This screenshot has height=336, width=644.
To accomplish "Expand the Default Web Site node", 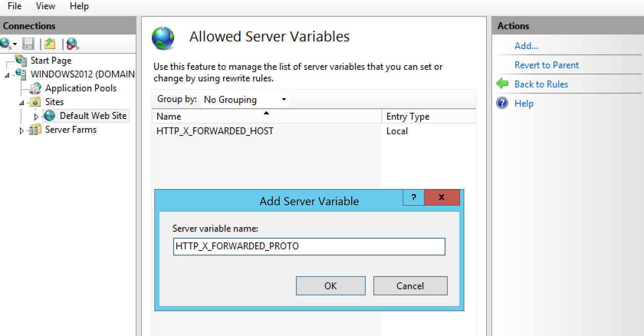I will [36, 116].
